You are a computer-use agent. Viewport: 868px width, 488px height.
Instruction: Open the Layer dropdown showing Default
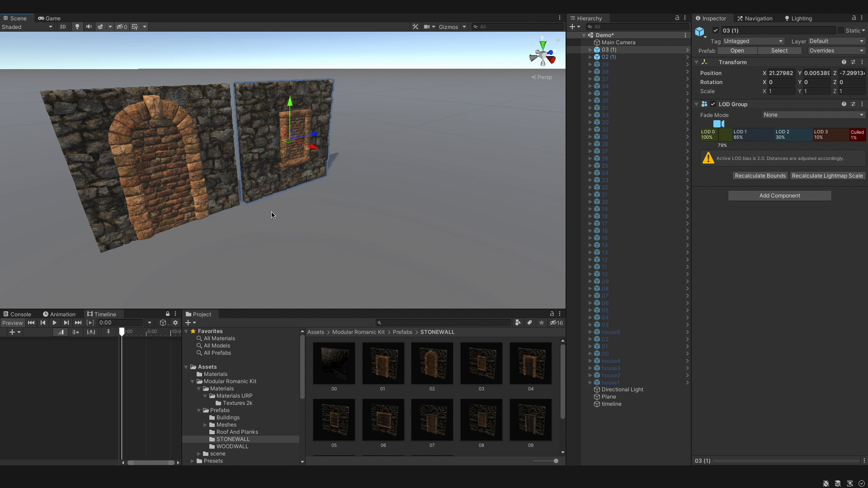[836, 41]
